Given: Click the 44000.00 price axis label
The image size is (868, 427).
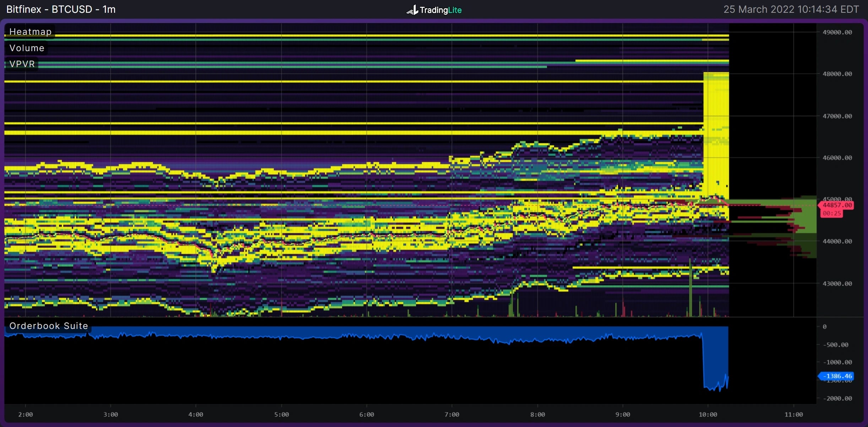Looking at the screenshot, I should click(837, 241).
